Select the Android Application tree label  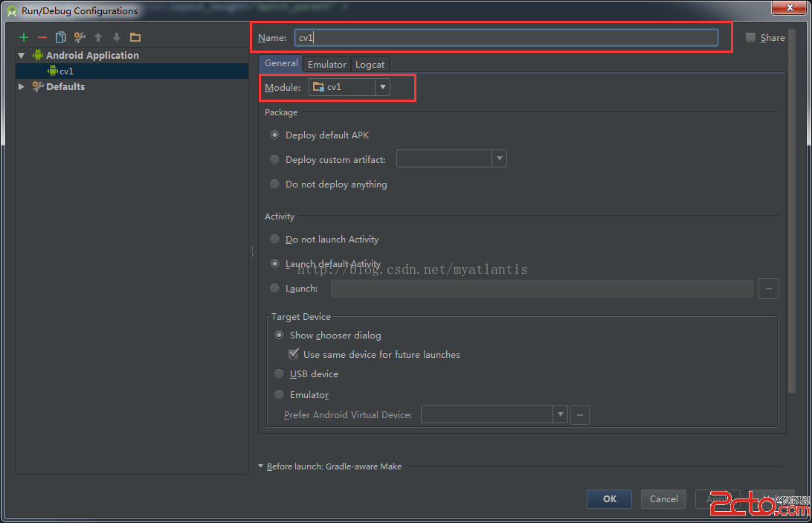(x=92, y=56)
